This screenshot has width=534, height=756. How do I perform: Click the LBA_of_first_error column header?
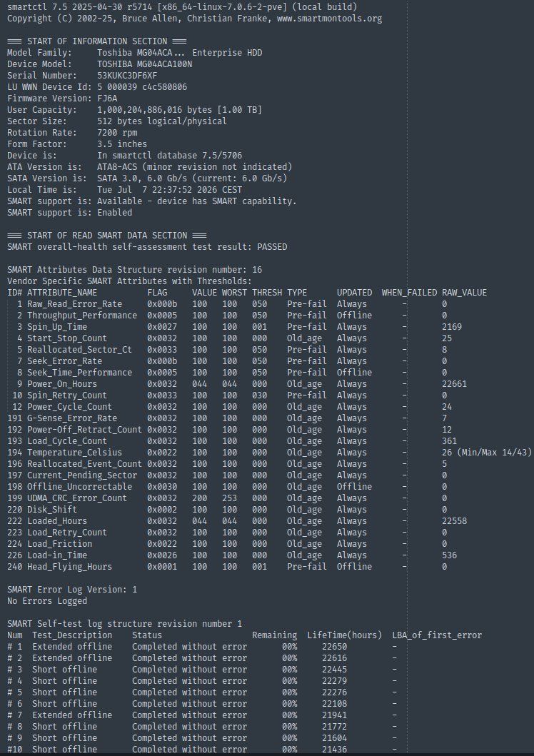tap(437, 635)
